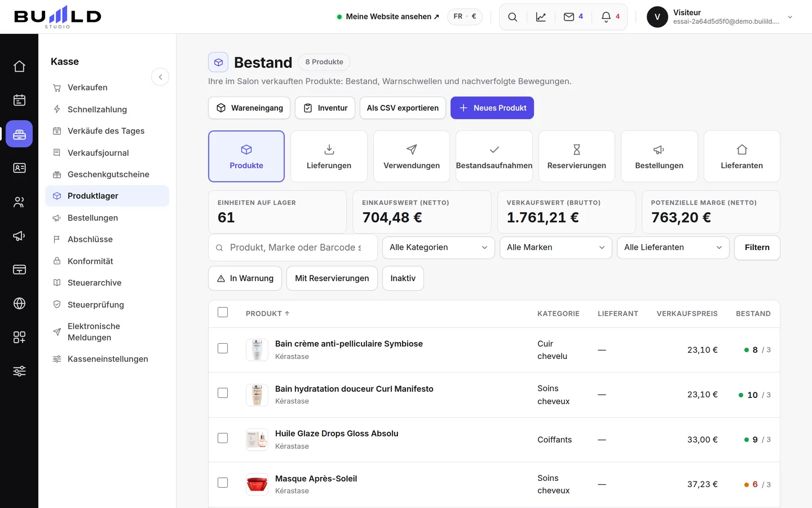
Task: Open the credit card icon in the sidebar
Action: point(19,269)
